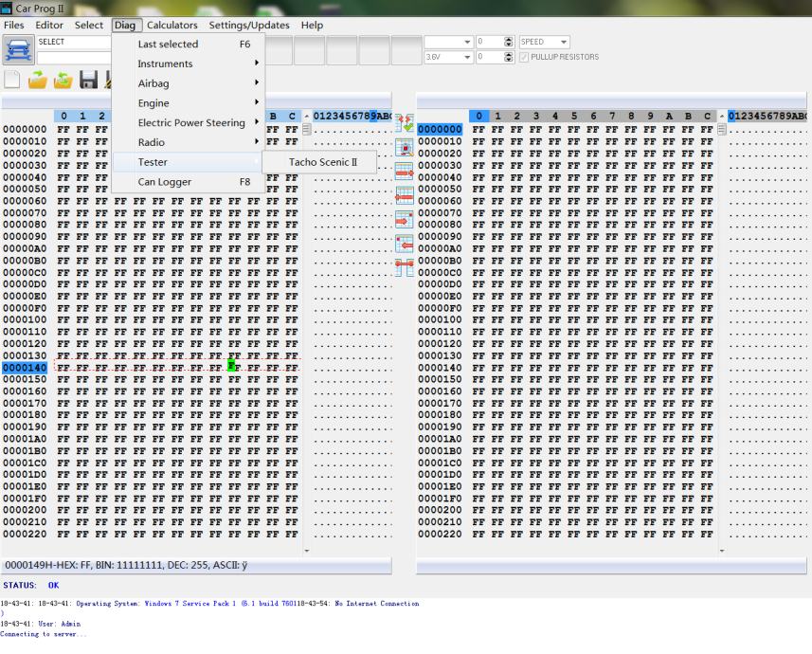Open the Calculators menu
812x654 pixels.
point(171,25)
